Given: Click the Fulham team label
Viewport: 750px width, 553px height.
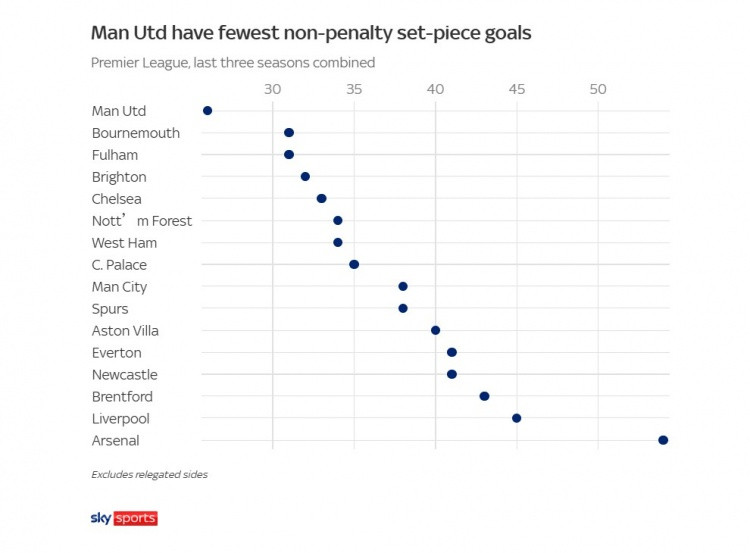Looking at the screenshot, I should click(x=115, y=155).
